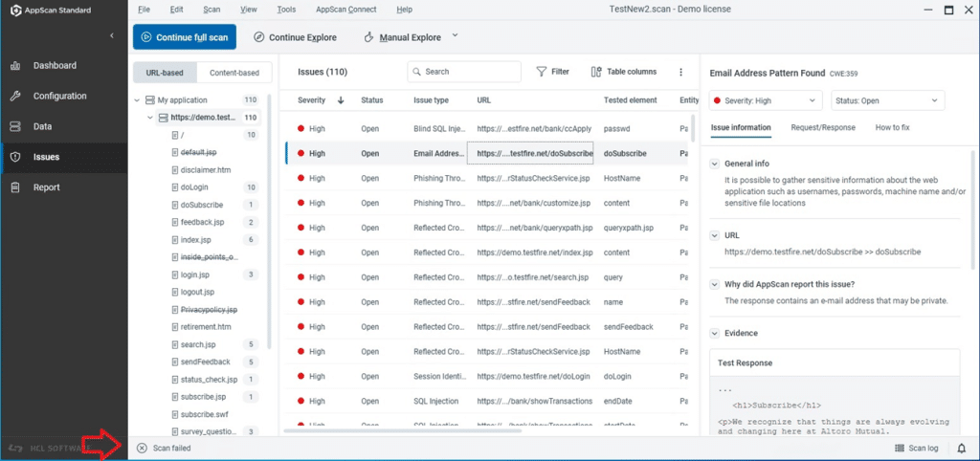
Task: Select sendFeedback in the tree
Action: (x=205, y=362)
